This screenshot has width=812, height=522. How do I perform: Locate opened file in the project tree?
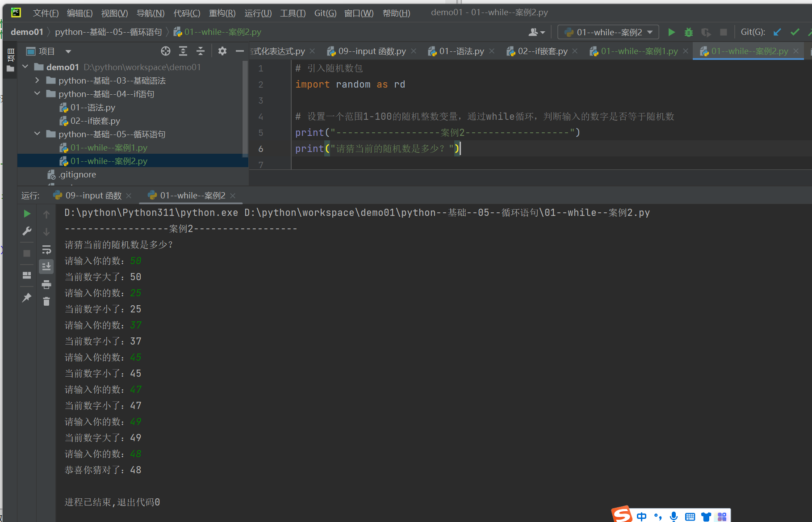tap(166, 51)
